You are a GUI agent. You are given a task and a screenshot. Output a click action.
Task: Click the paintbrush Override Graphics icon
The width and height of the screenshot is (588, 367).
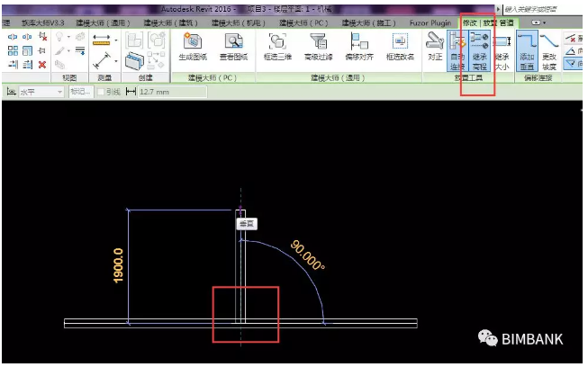coord(59,50)
